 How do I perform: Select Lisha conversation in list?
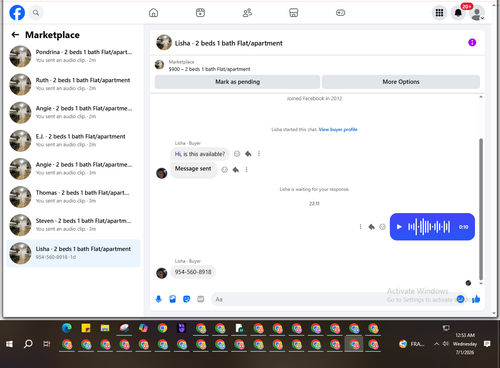pos(73,253)
